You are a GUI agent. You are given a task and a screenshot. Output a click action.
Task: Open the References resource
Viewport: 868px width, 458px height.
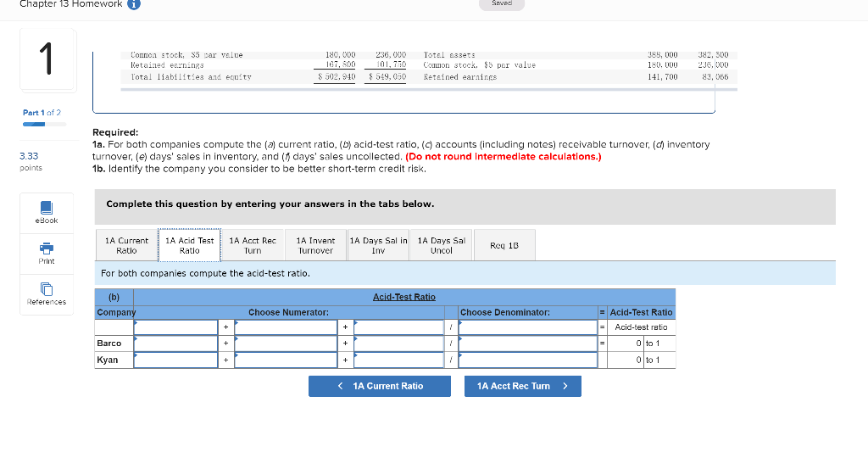(47, 294)
